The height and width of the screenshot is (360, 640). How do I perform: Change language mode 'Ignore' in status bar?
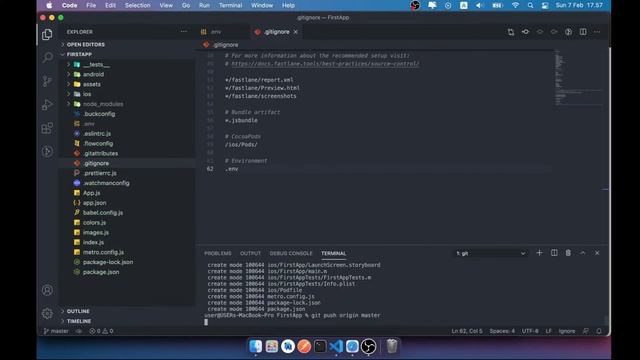pyautogui.click(x=567, y=331)
